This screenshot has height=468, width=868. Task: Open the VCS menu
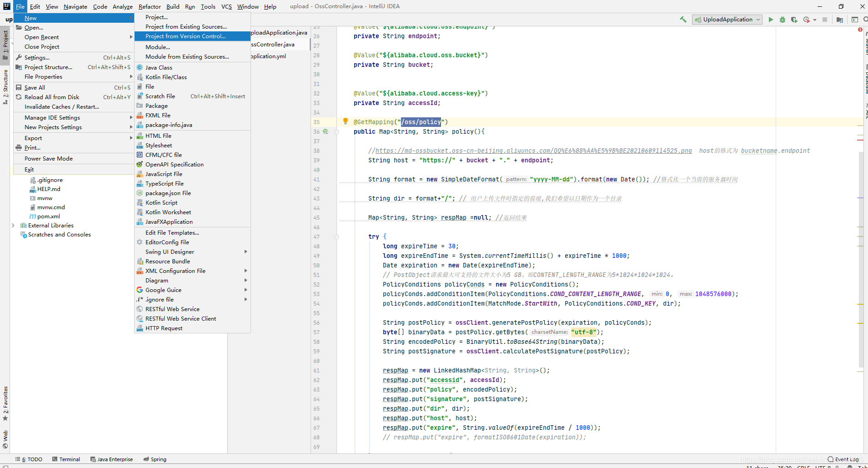point(226,6)
